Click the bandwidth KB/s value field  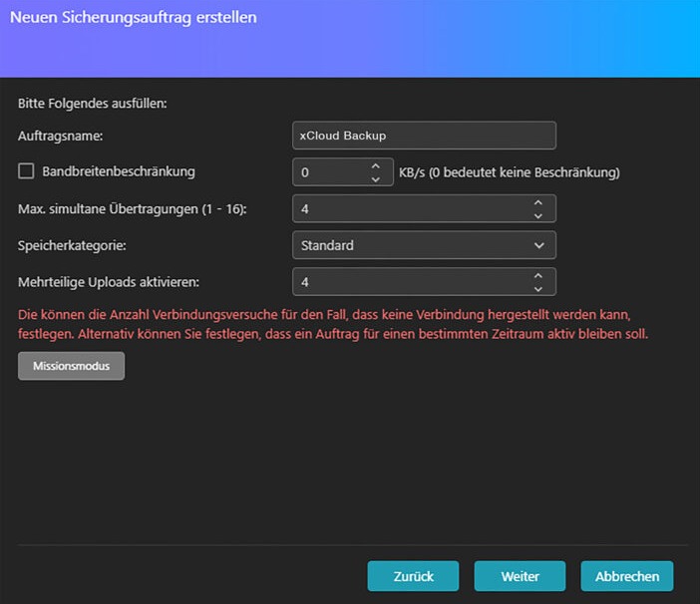[343, 172]
